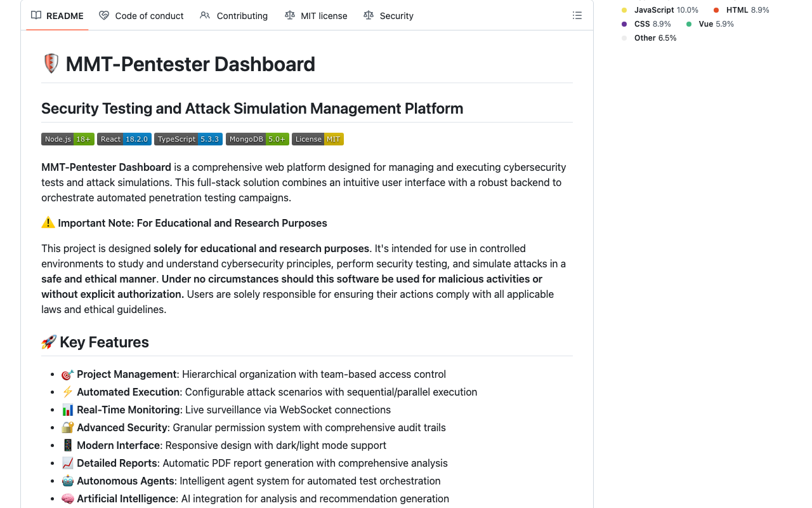Click the Autonomous Agents feature text

(259, 481)
